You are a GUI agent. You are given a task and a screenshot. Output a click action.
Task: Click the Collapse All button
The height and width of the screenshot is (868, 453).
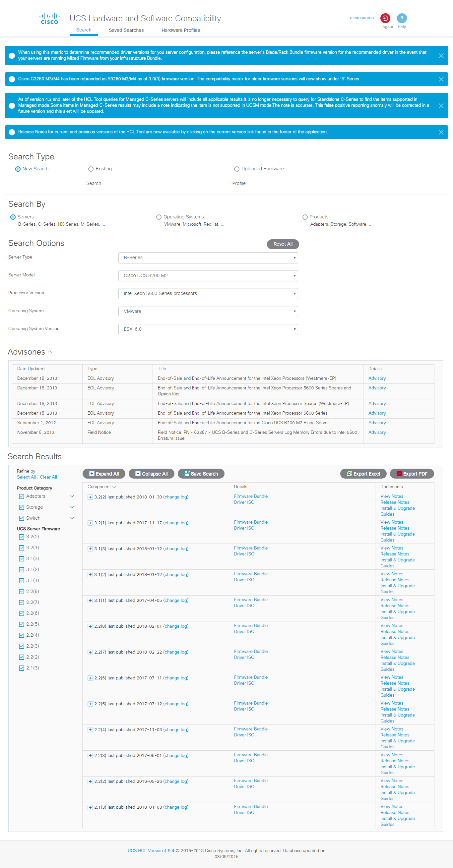pos(151,474)
